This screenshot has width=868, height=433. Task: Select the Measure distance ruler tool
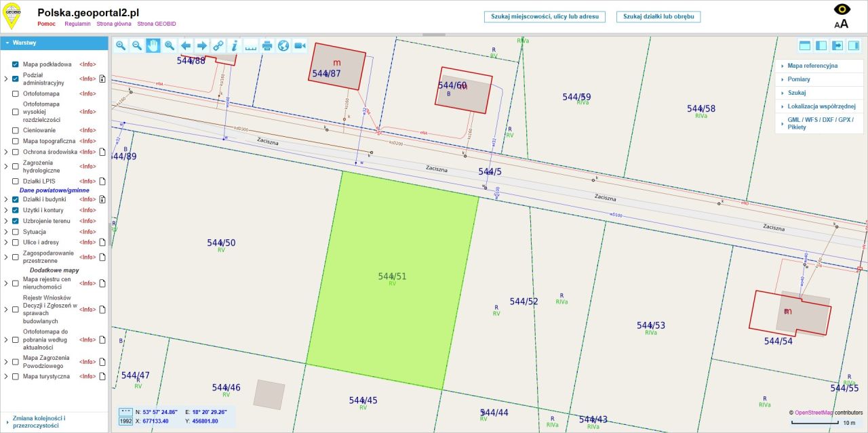click(251, 45)
